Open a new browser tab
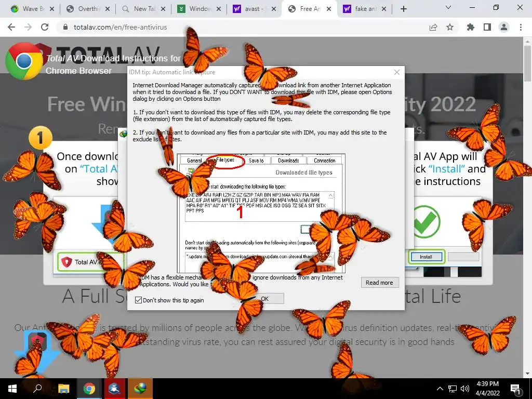This screenshot has height=399, width=532. [x=403, y=9]
